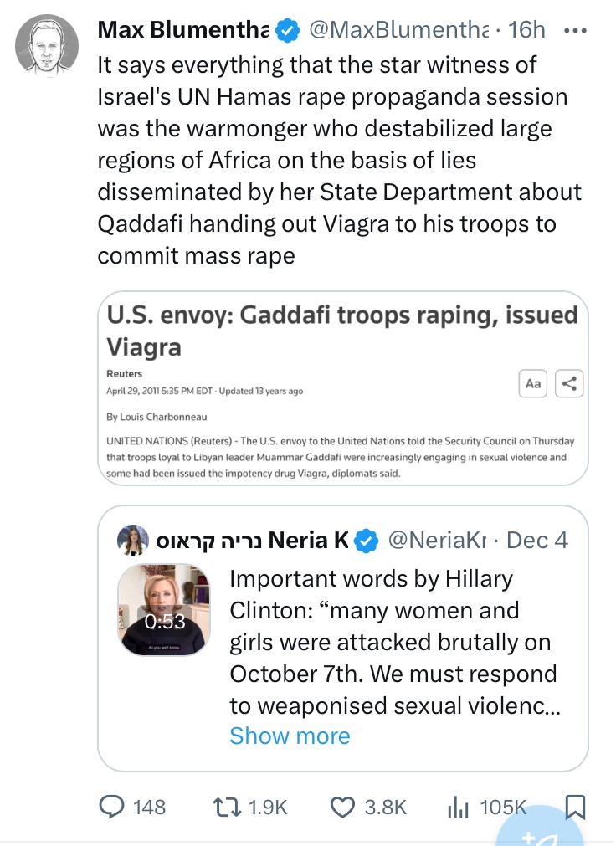
Task: Click the Aa text size icon
Action: 533,383
